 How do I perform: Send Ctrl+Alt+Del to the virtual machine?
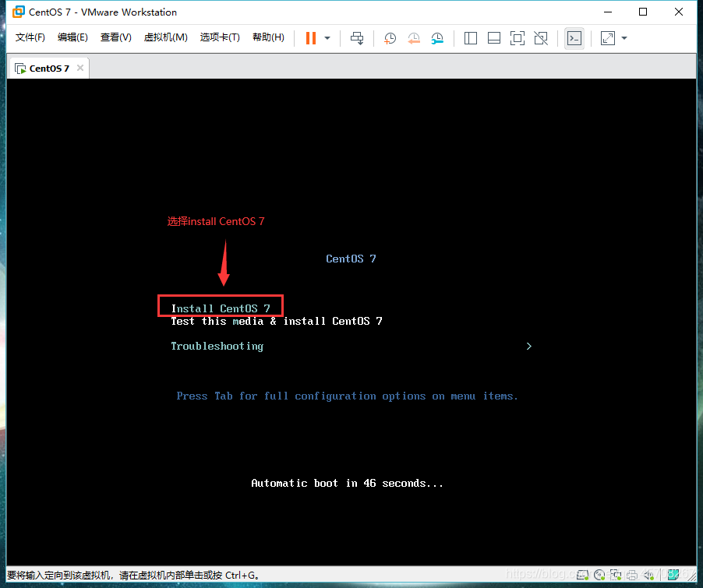click(x=357, y=38)
